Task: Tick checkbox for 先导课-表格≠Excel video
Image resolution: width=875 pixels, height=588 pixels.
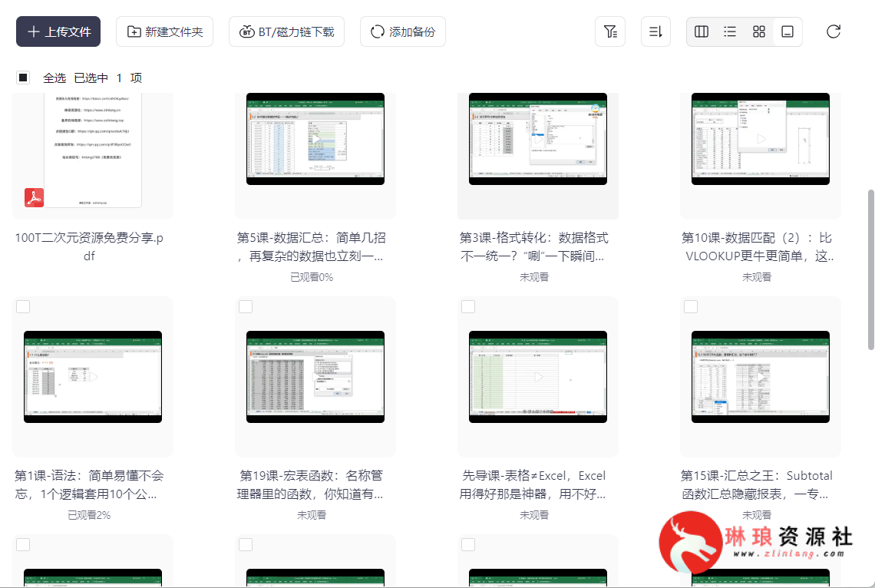Action: [x=468, y=307]
